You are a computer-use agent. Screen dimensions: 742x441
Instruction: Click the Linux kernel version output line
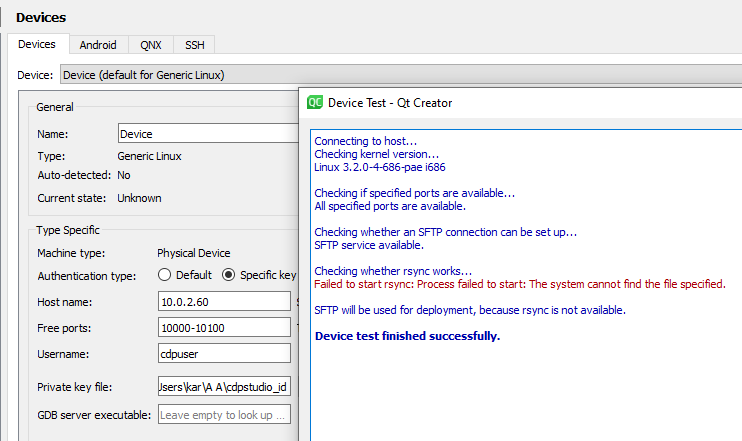tap(380, 167)
